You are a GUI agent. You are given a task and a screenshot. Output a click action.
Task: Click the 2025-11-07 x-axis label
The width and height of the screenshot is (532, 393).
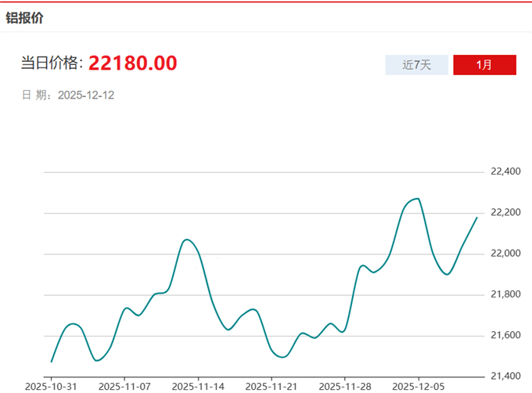click(124, 386)
